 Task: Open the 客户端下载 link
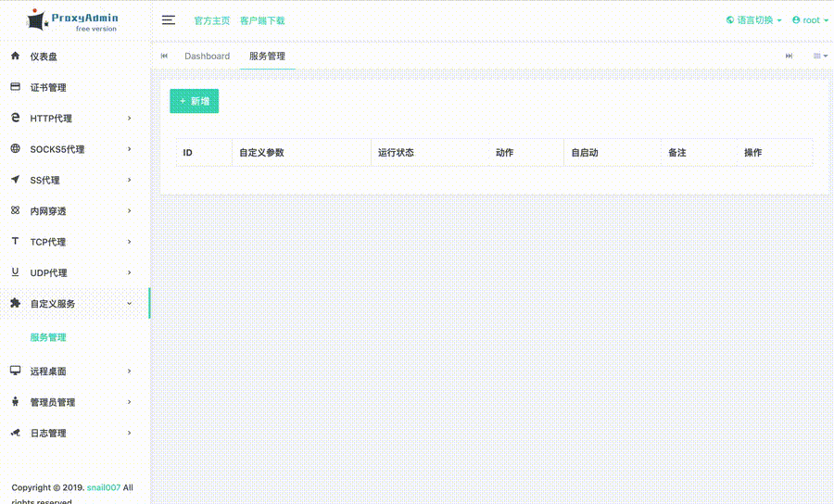[x=262, y=20]
